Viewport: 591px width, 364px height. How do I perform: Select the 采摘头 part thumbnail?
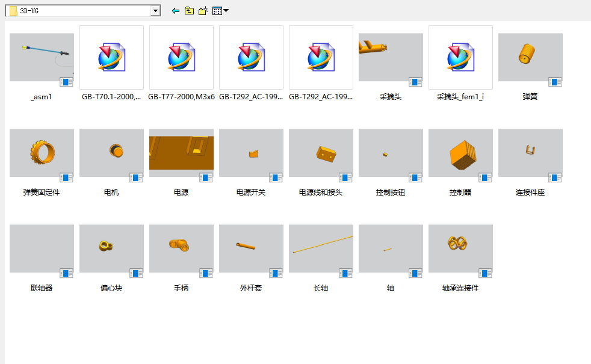pyautogui.click(x=391, y=57)
